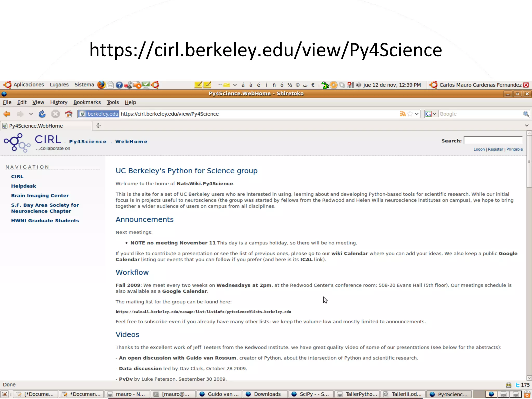This screenshot has height=399, width=532.
Task: Open HWNI Graduate Students link
Action: (x=45, y=221)
